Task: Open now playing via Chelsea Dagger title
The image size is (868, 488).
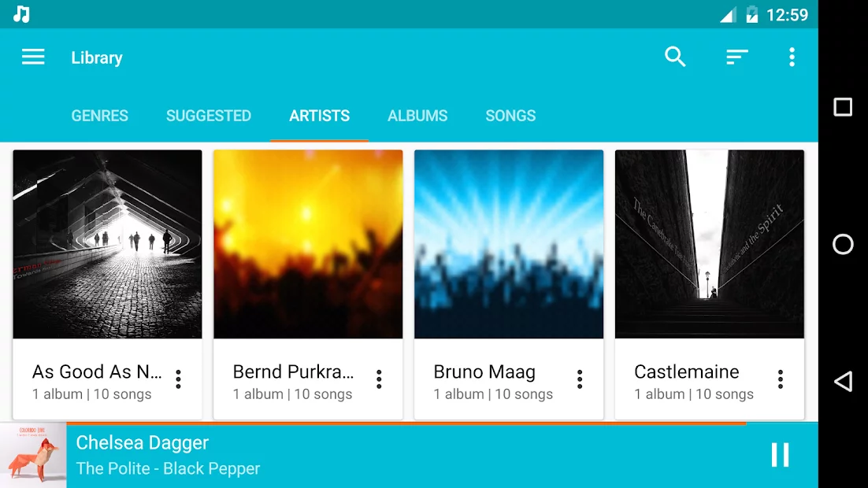Action: [x=143, y=443]
